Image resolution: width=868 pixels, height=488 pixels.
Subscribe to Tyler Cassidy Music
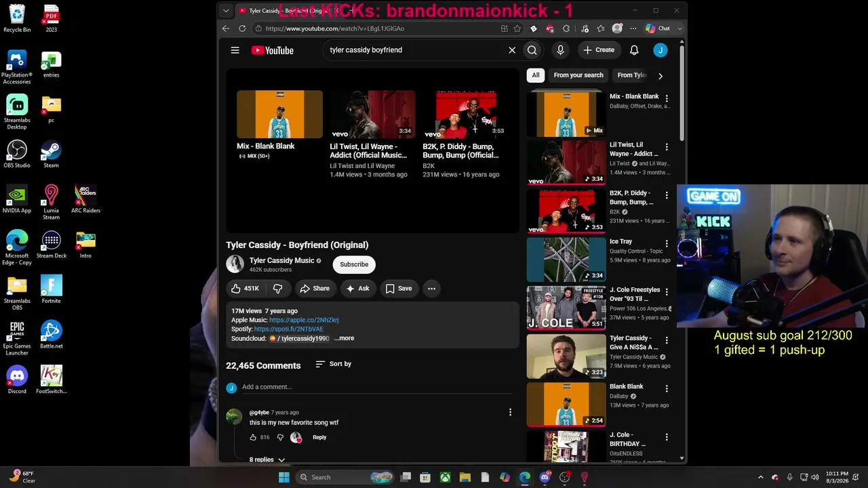tap(354, 264)
